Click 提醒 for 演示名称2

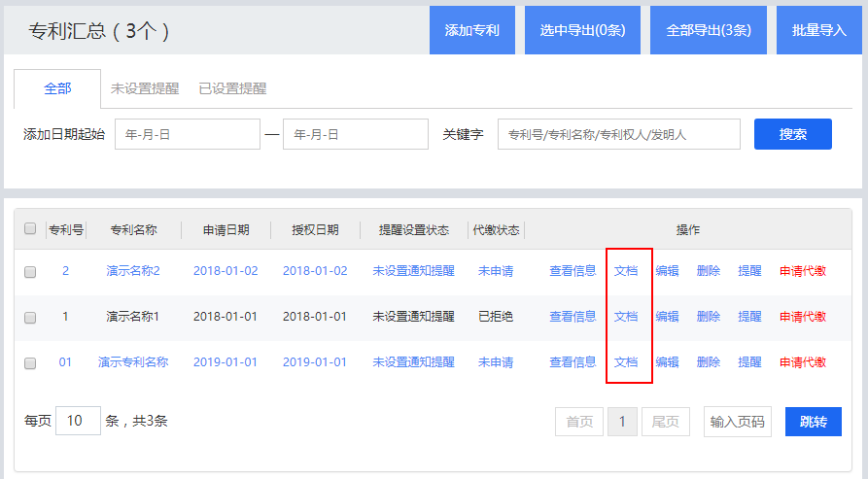tap(749, 270)
